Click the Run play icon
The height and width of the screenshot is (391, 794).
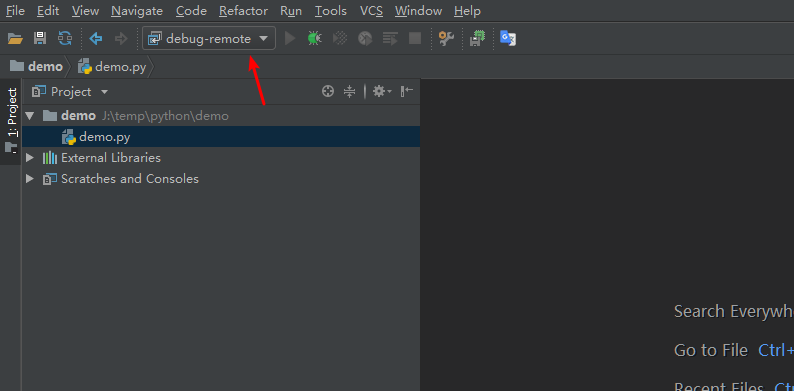click(290, 38)
